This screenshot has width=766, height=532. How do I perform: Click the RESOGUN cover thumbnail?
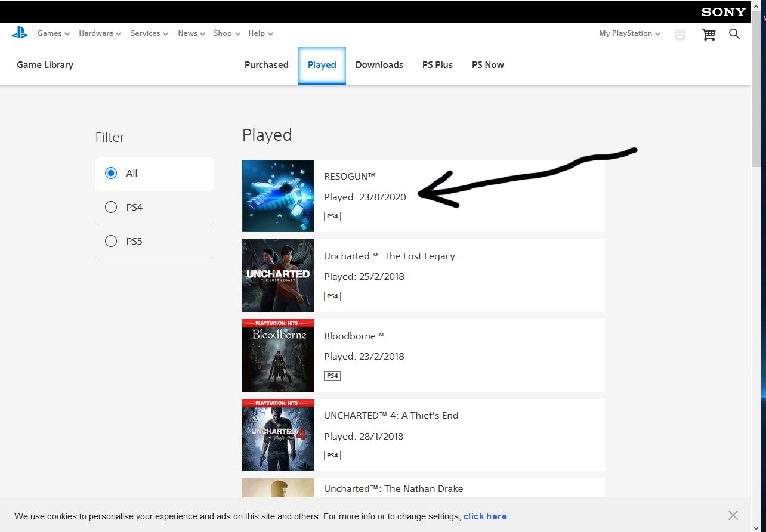point(278,196)
